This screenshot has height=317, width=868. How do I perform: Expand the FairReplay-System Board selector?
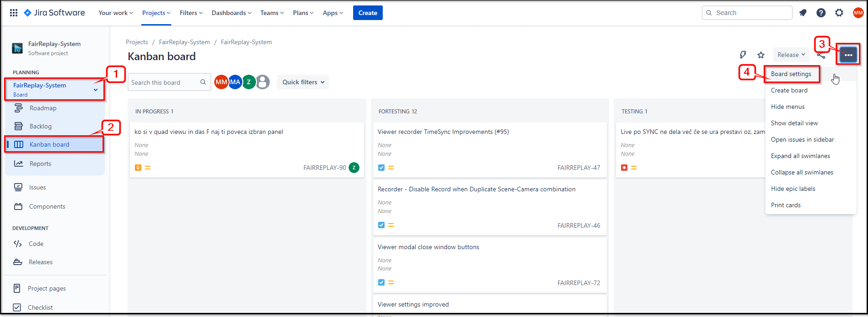pyautogui.click(x=55, y=89)
